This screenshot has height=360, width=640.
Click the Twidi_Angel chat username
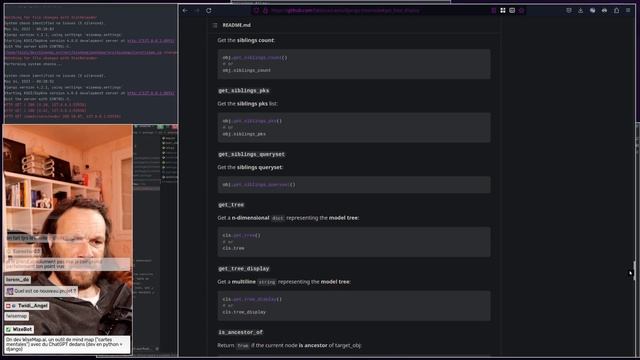[x=33, y=306]
